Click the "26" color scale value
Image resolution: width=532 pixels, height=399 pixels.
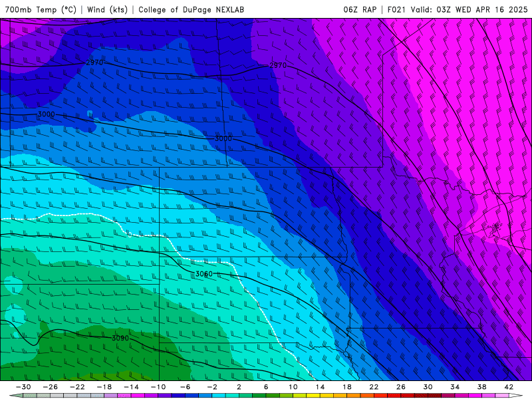401,387
